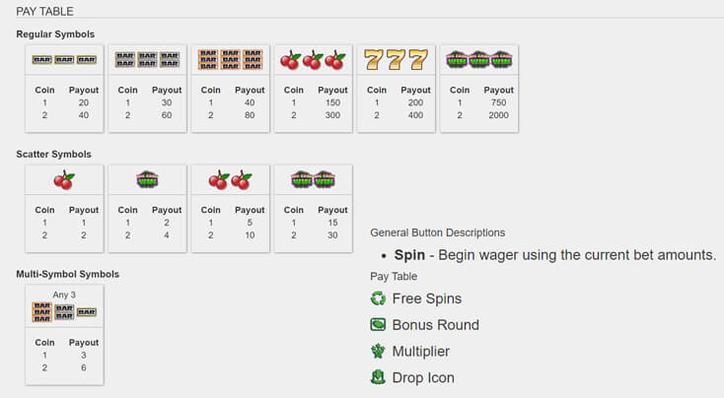Select the two cherries scatter symbol

click(x=230, y=180)
